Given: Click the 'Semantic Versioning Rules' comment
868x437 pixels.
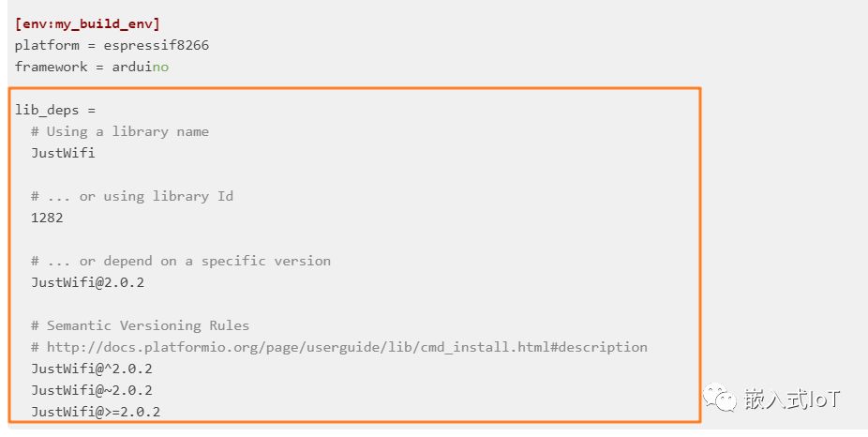Looking at the screenshot, I should (x=140, y=325).
